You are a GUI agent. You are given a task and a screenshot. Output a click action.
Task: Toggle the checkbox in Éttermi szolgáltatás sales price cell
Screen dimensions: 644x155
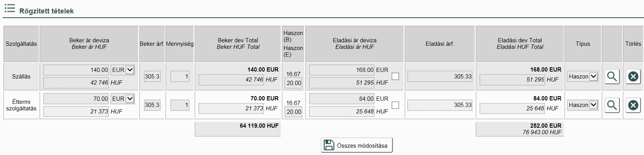click(395, 105)
